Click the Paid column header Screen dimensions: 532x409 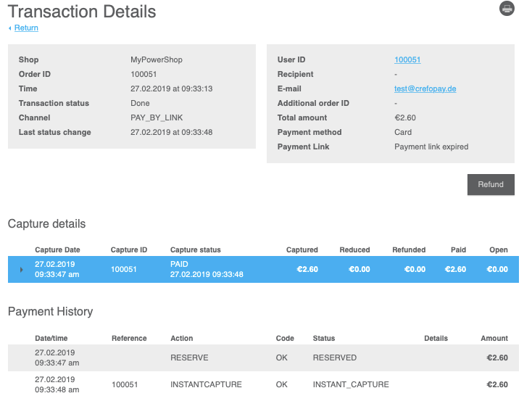458,249
